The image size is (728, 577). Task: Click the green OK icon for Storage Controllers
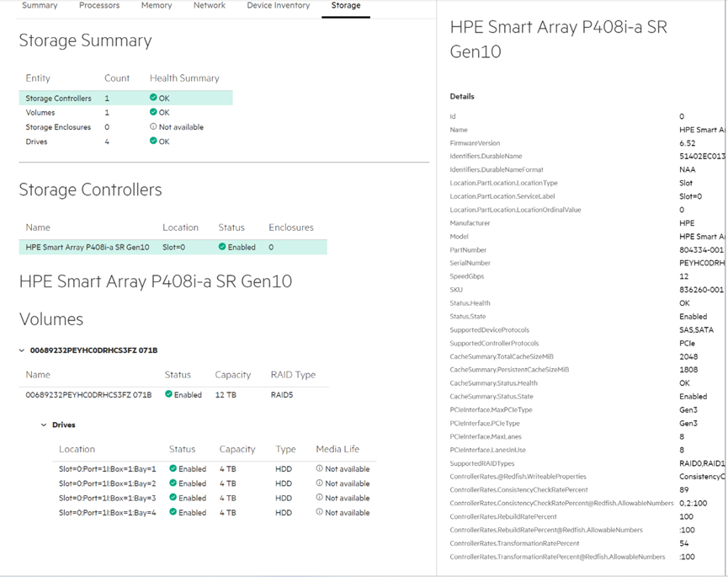153,98
